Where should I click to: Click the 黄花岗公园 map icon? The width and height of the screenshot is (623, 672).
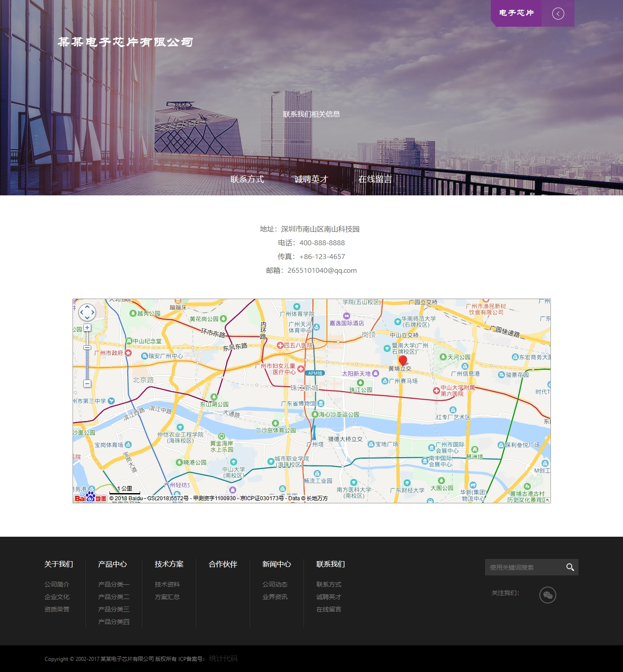click(223, 319)
